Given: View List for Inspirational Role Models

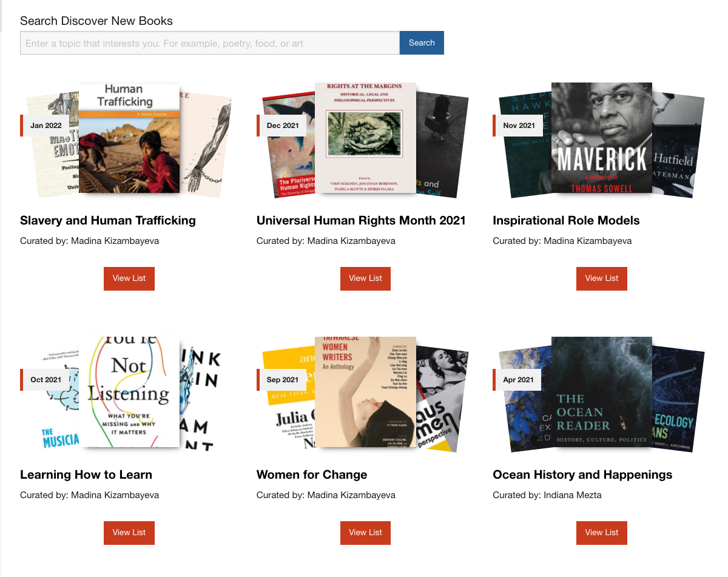Looking at the screenshot, I should [602, 278].
